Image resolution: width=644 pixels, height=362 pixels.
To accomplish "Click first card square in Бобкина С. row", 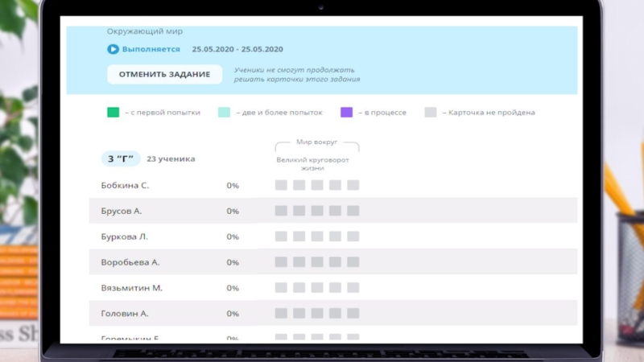I will (x=281, y=186).
